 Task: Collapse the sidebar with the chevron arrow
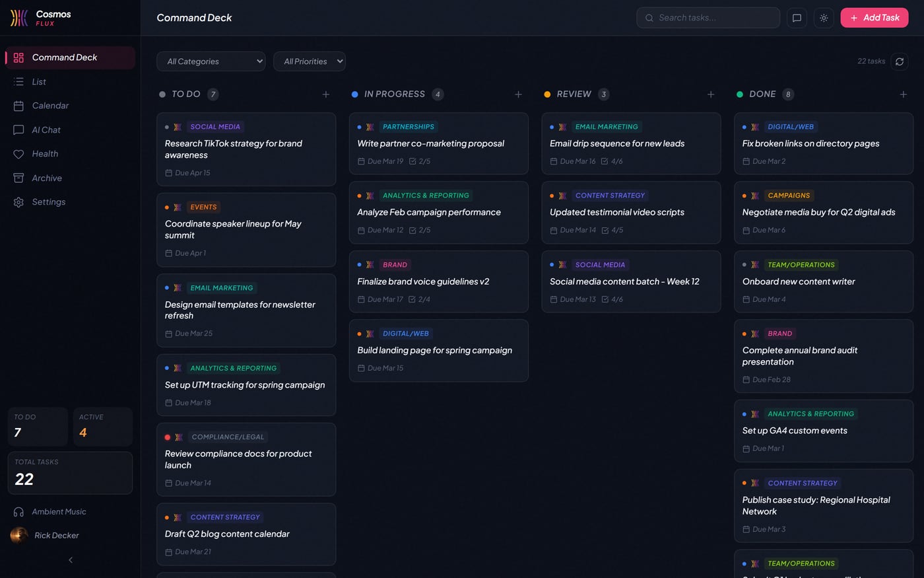[x=71, y=560]
